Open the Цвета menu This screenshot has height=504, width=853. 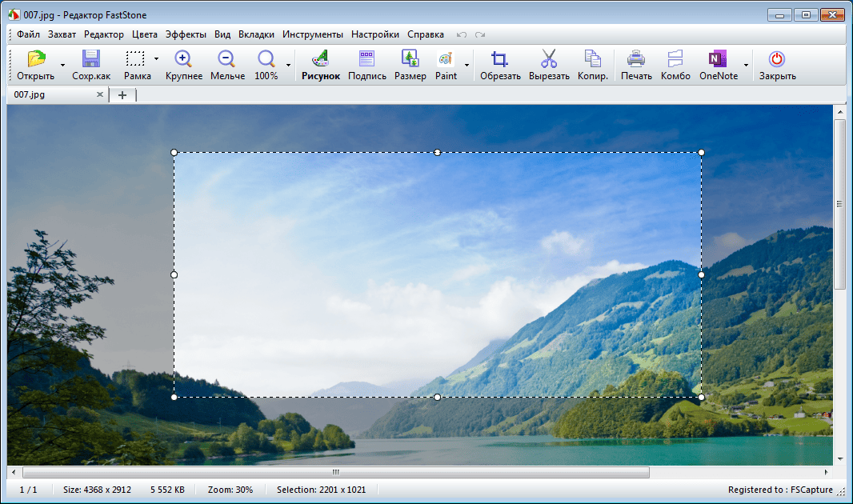145,34
